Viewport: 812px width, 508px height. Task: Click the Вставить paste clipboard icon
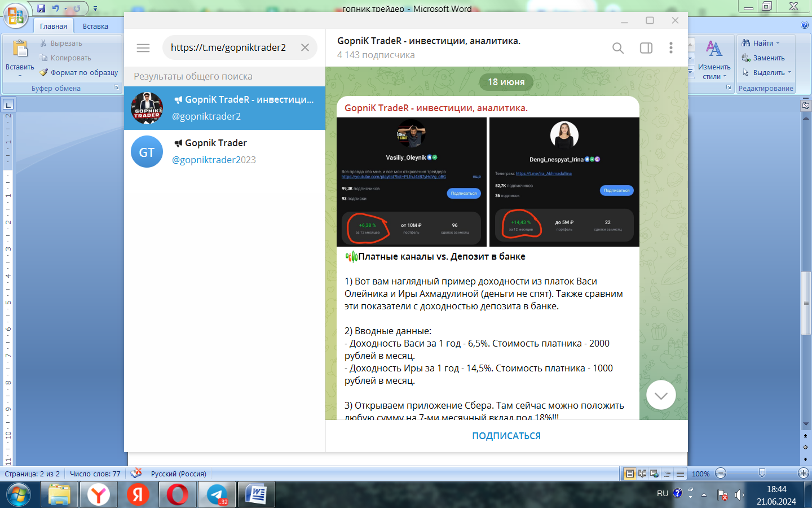pyautogui.click(x=20, y=50)
